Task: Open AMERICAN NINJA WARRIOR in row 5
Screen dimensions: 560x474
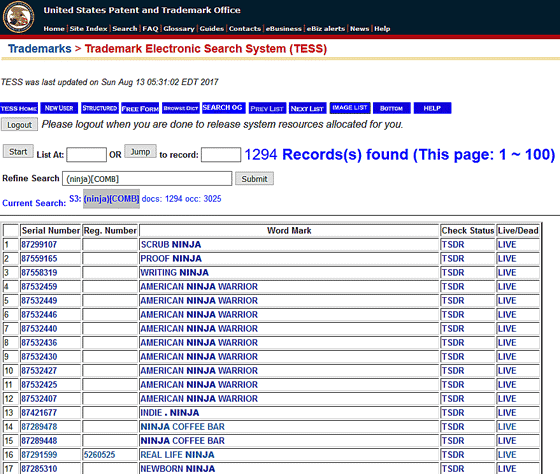Action: click(199, 301)
